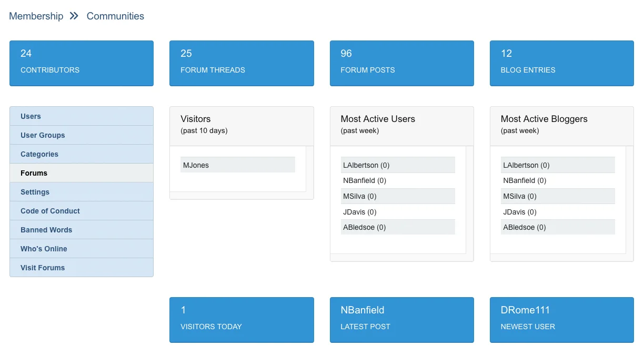Open the Forum Posts stat tile
Screen dimensions: 644x356
[401, 63]
